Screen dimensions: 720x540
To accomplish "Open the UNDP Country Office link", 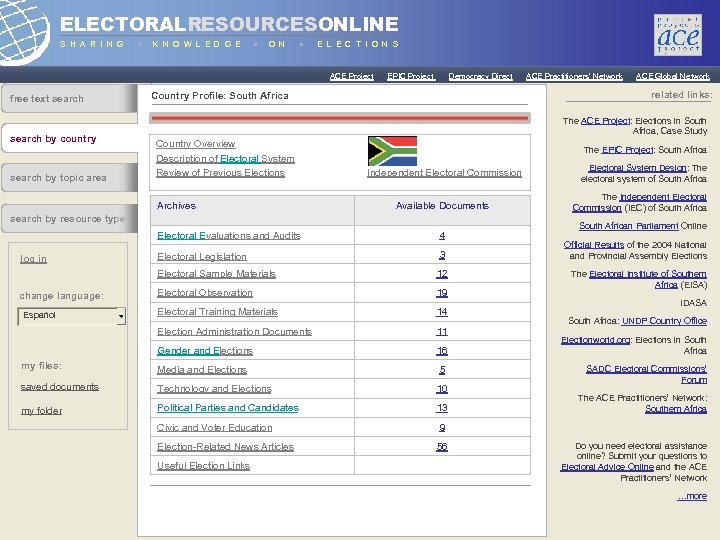I will click(664, 321).
